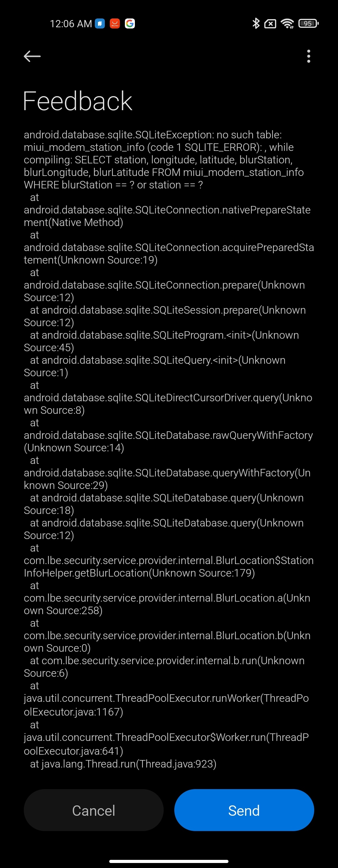
Task: Tap the Google notification icon
Action: [x=130, y=23]
